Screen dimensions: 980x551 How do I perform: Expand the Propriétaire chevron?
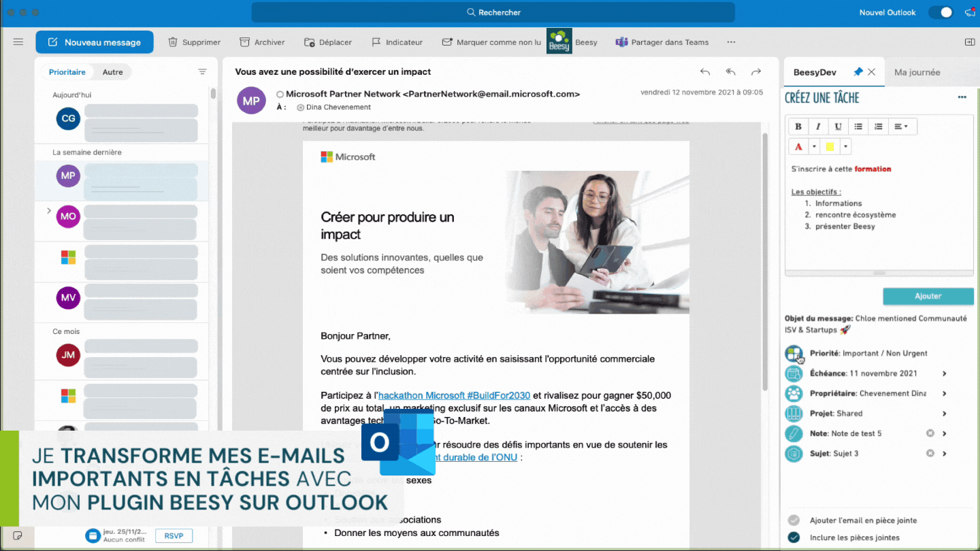[x=945, y=393]
